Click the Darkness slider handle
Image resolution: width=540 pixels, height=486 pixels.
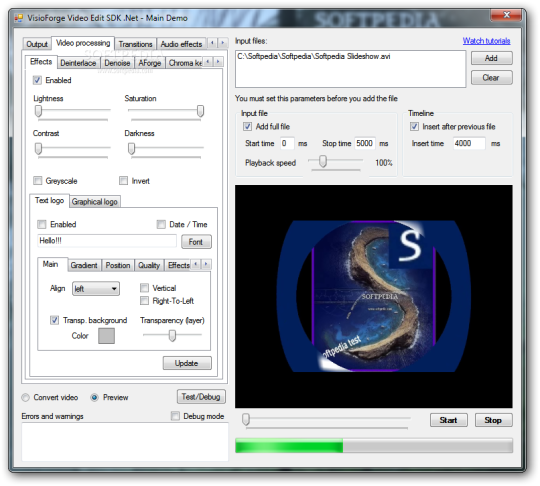[x=132, y=149]
